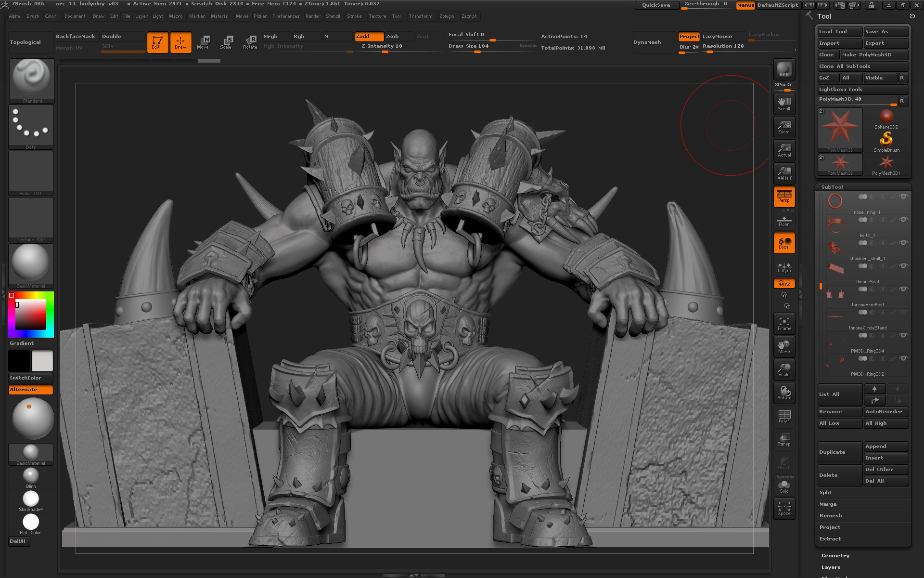Screen dimensions: 924x578
Task: Expand the Geometry palette section
Action: point(835,555)
